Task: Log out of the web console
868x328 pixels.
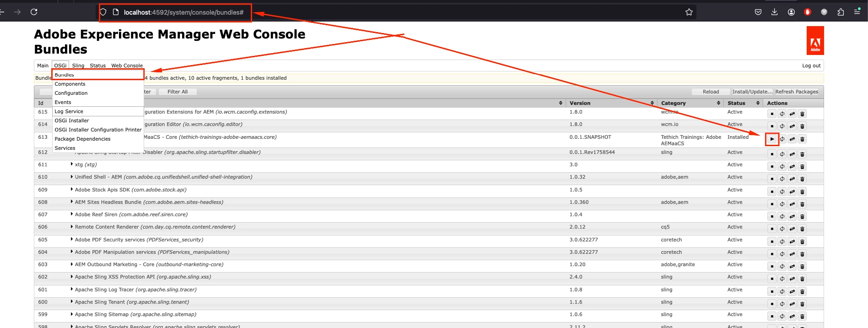Action: [x=811, y=66]
